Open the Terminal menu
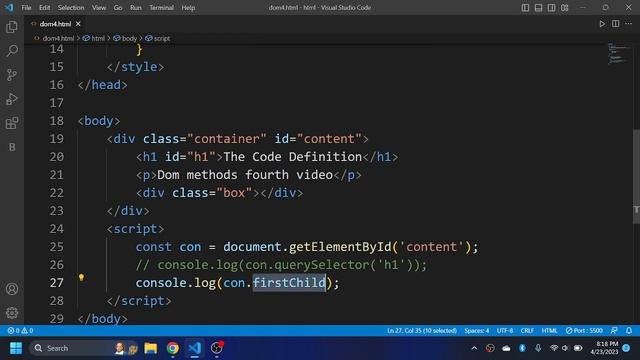Screen dimensions: 640x360 pos(161,8)
